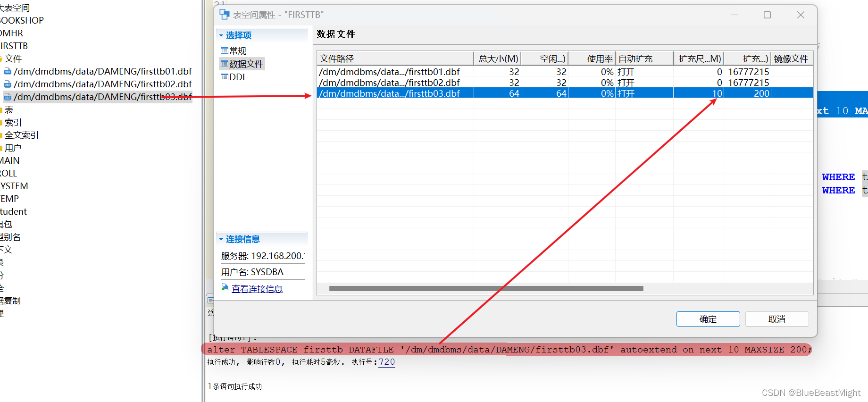Select the 数据文件 page
This screenshot has width=868, height=402.
[246, 64]
